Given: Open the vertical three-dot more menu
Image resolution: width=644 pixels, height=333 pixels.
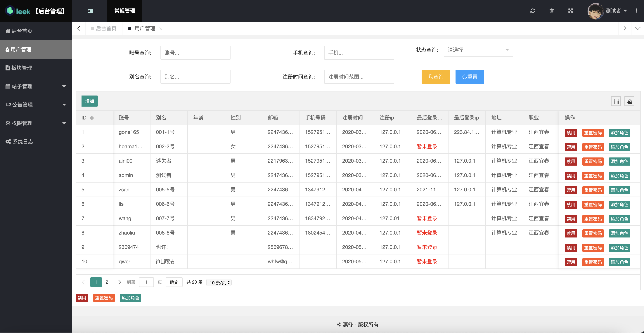Looking at the screenshot, I should click(636, 11).
